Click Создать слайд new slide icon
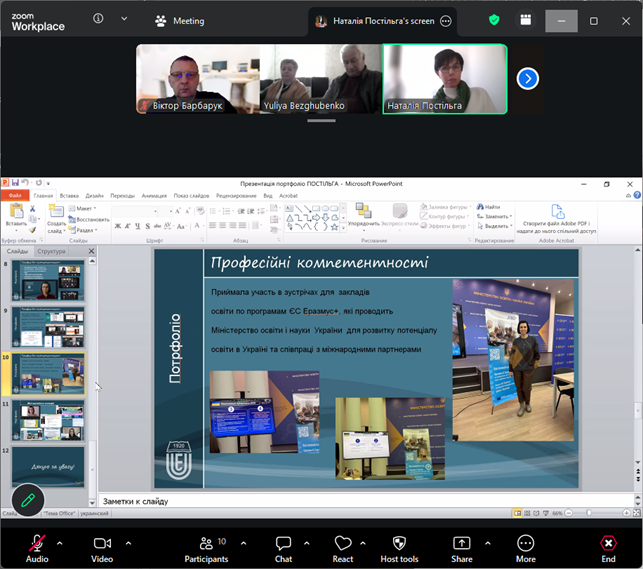The image size is (643, 569). [56, 212]
